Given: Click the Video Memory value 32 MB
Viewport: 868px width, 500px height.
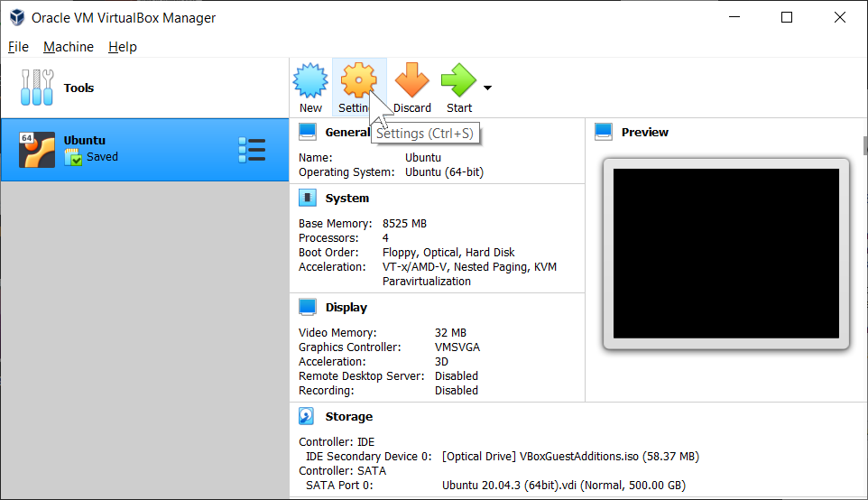Looking at the screenshot, I should pos(450,333).
